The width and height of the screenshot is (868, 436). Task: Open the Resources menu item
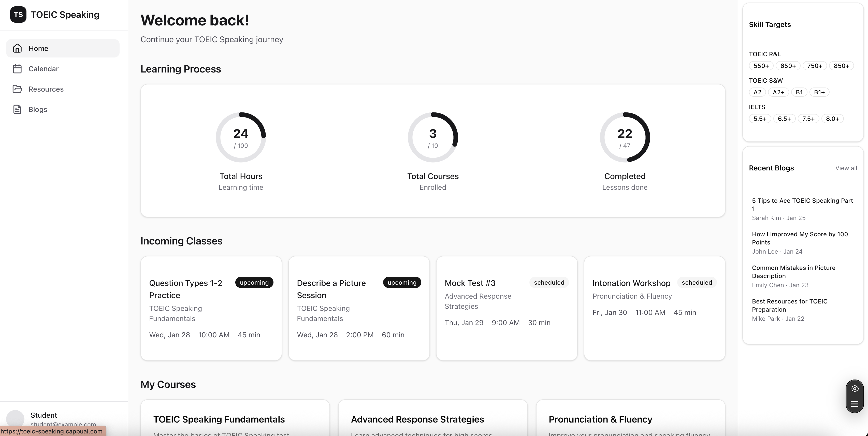tap(46, 89)
